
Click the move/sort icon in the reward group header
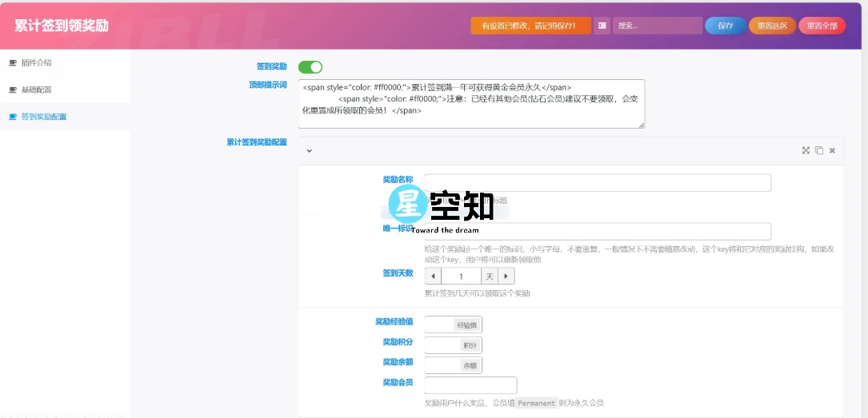point(806,150)
